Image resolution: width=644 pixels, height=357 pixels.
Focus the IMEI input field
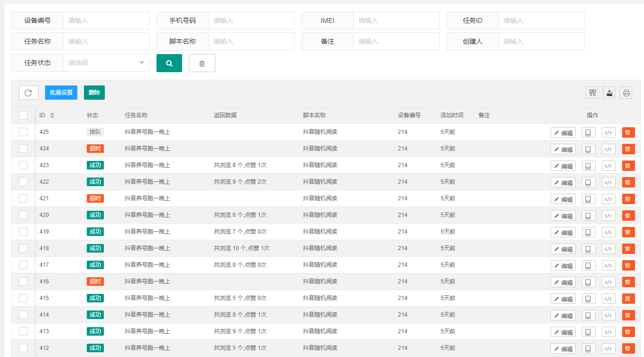click(x=396, y=20)
